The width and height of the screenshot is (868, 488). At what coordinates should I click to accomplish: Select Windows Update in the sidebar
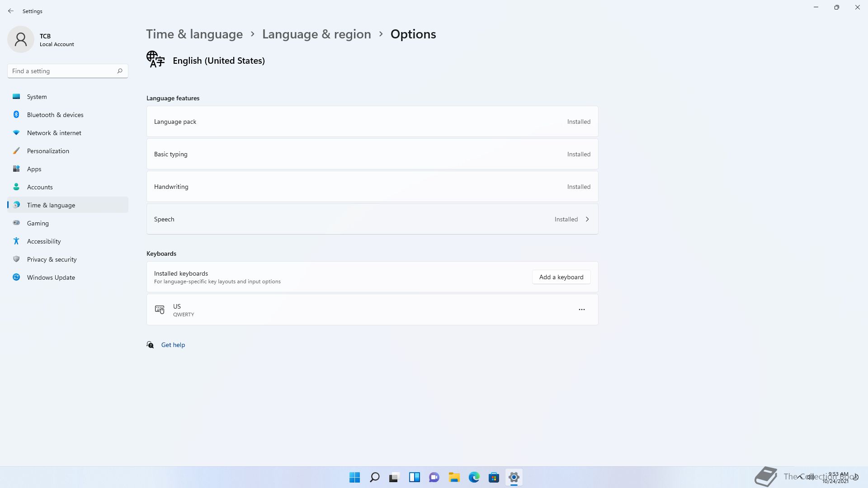pyautogui.click(x=51, y=277)
